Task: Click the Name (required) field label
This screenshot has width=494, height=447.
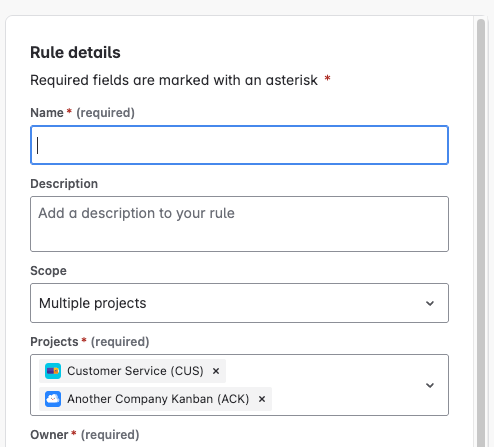Action: pos(83,113)
